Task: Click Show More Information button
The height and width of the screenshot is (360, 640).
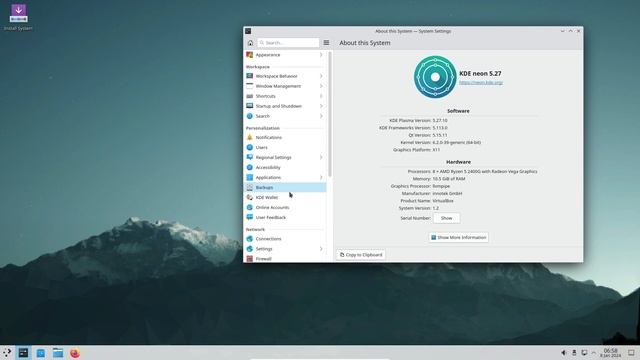Action: [458, 237]
